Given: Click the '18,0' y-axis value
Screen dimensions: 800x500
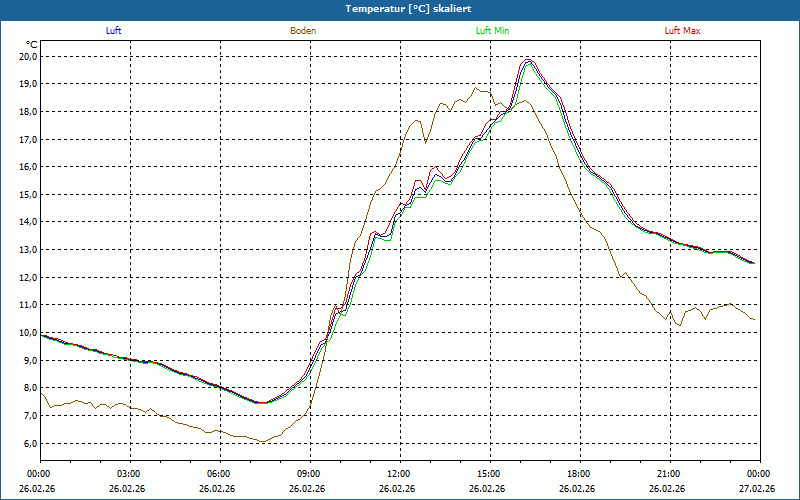Looking at the screenshot, I should coord(28,111).
